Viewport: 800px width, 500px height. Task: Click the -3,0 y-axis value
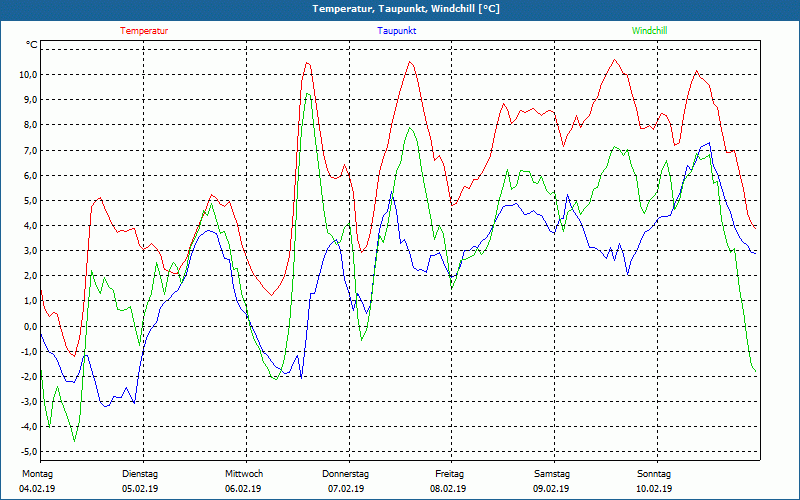point(29,402)
